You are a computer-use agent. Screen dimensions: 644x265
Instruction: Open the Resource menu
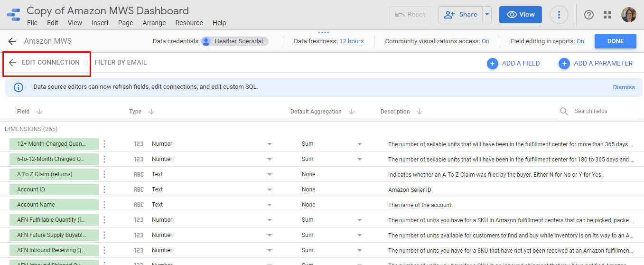[x=189, y=23]
